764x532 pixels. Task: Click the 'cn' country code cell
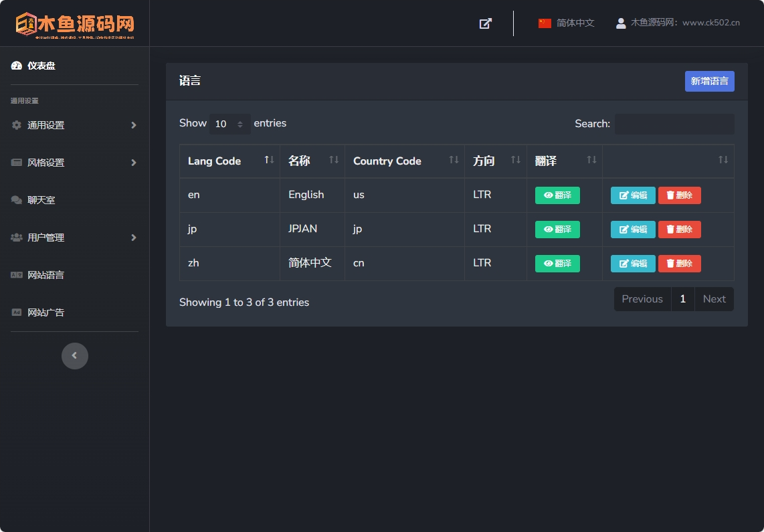point(405,263)
